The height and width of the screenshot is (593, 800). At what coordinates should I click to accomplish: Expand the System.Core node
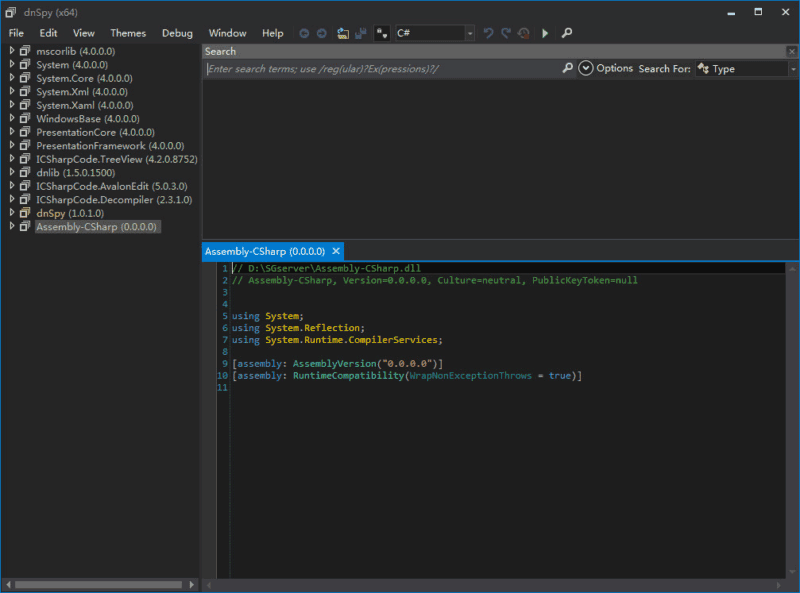click(12, 78)
